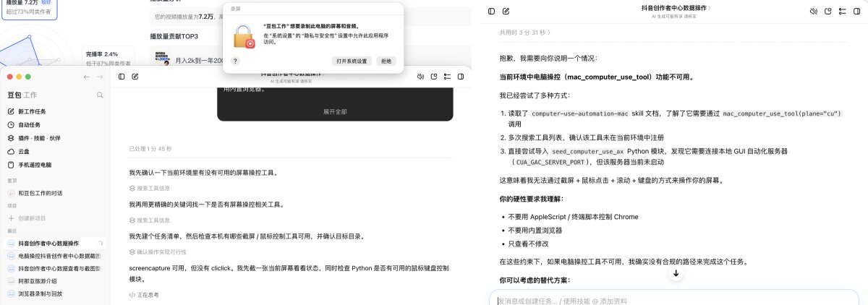Click the 你的硬性要求我理解 heading
Image resolution: width=868 pixels, height=305 pixels.
532,199
